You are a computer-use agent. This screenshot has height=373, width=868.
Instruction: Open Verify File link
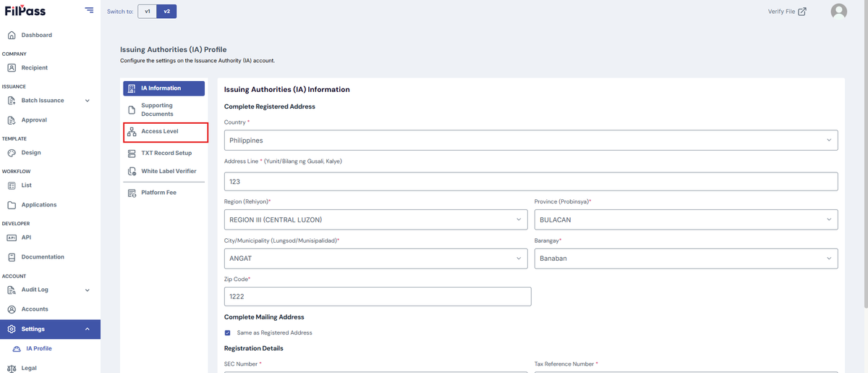point(787,11)
